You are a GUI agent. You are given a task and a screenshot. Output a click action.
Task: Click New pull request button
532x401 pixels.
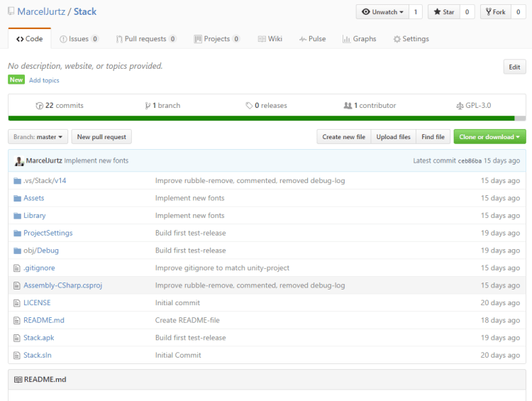[101, 137]
